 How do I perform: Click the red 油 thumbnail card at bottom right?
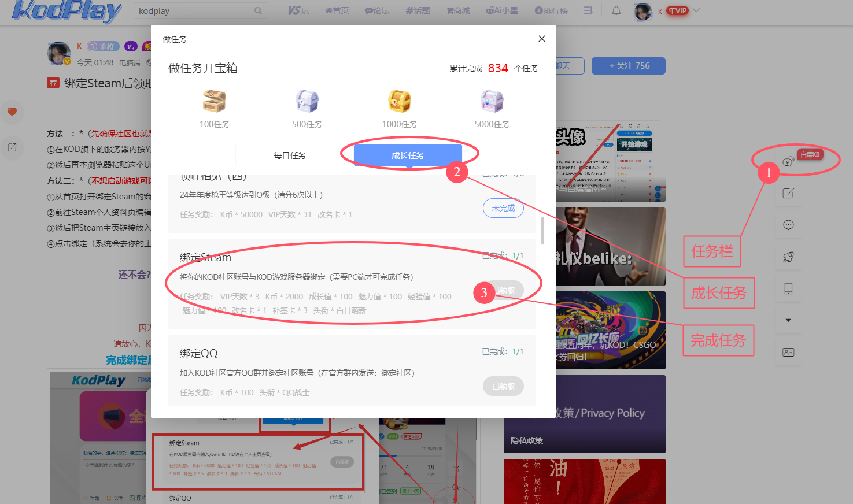[x=585, y=481]
